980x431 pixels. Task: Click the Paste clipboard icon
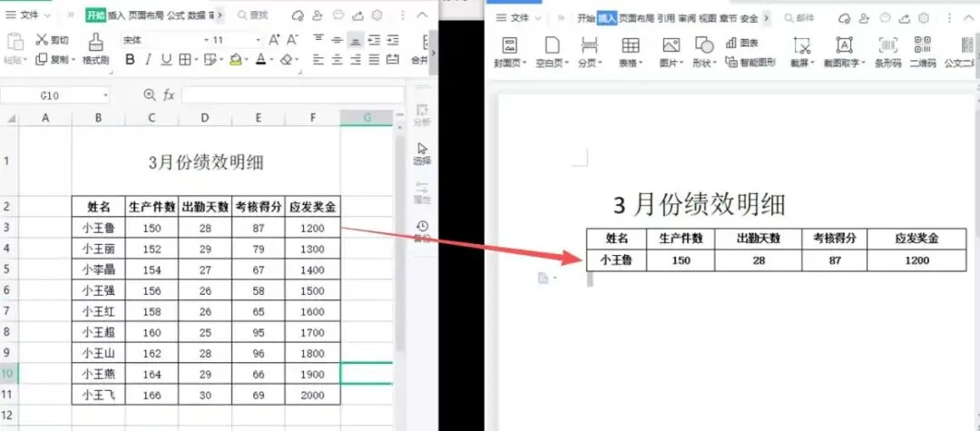(x=15, y=42)
